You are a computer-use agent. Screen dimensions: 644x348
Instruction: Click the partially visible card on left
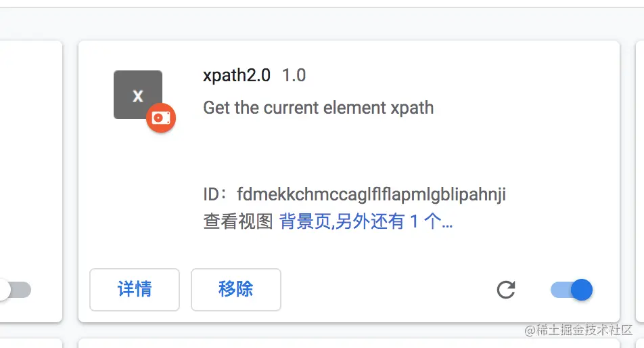pyautogui.click(x=30, y=169)
